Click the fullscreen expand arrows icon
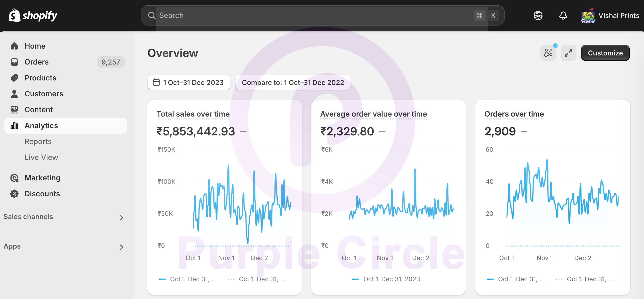 pyautogui.click(x=568, y=53)
